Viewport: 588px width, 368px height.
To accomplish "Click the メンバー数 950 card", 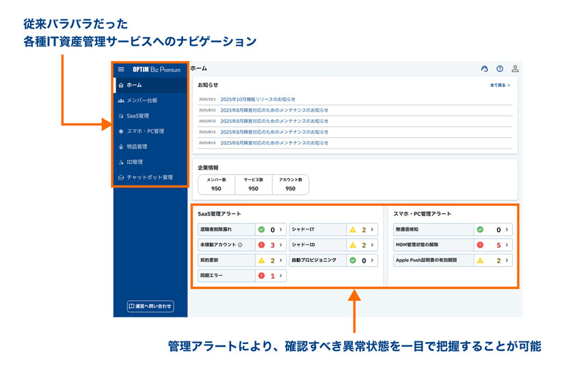I will tap(216, 184).
